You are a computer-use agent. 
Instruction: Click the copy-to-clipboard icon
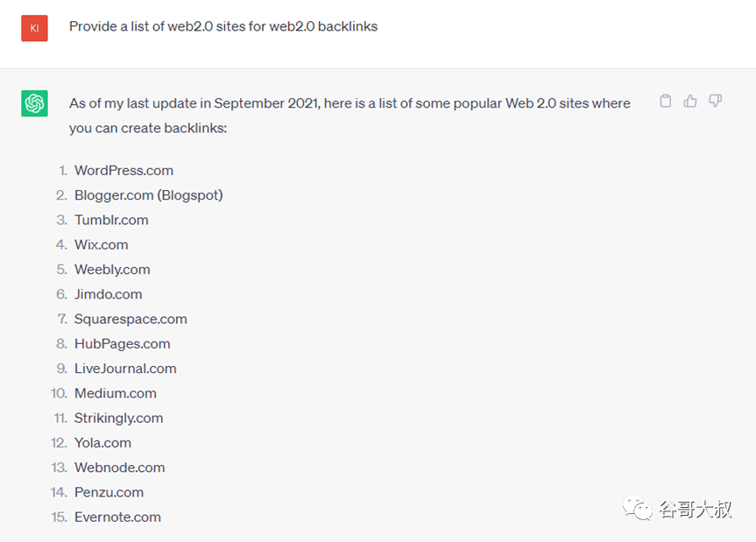[x=666, y=102]
